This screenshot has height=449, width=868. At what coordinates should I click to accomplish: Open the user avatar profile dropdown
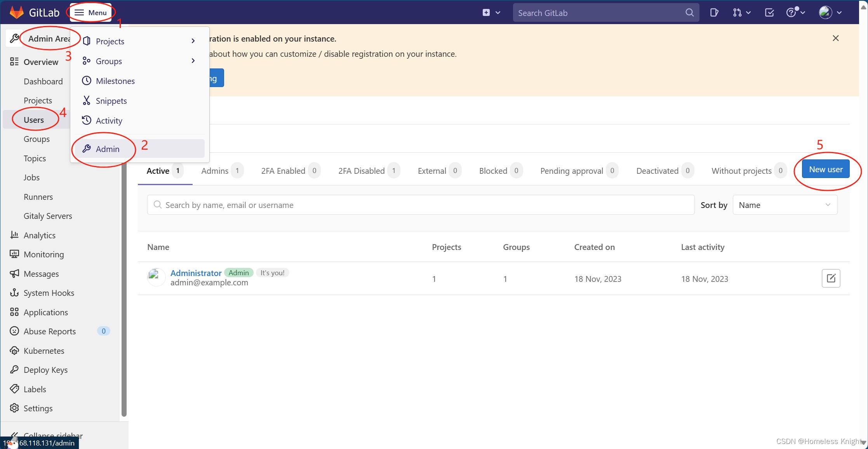click(x=830, y=13)
